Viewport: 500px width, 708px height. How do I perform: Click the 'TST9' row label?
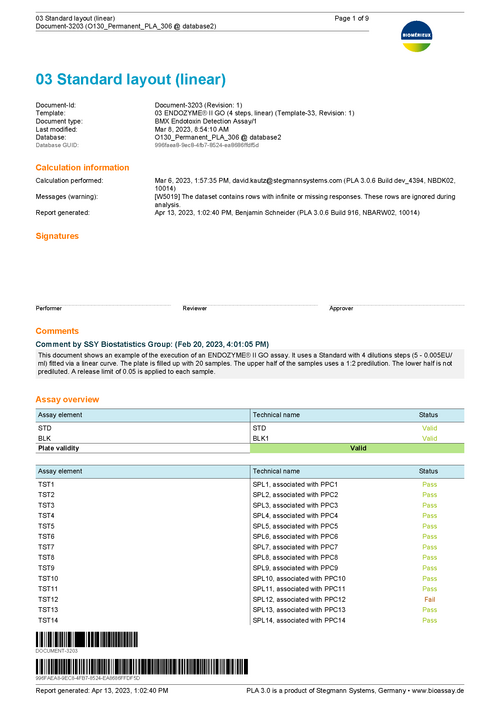click(46, 568)
